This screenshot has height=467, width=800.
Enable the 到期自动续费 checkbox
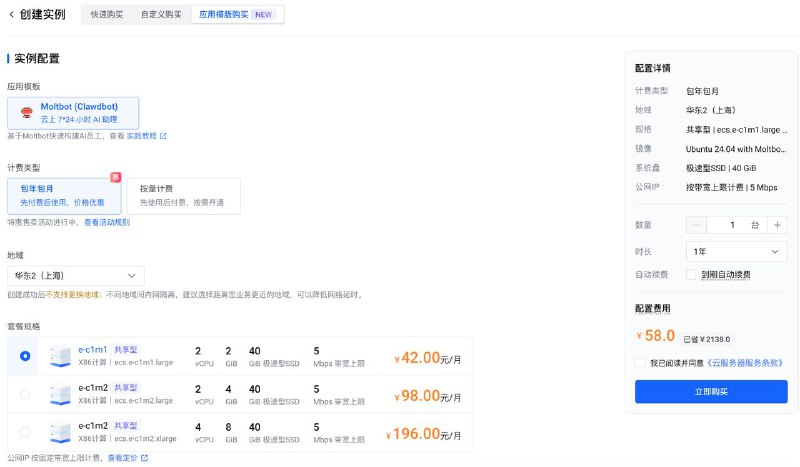[x=691, y=275]
